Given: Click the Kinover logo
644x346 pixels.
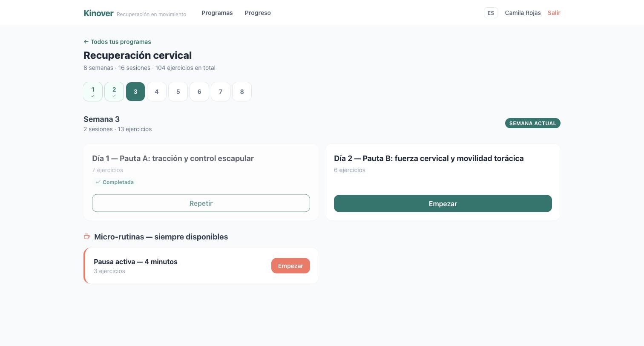Looking at the screenshot, I should tap(98, 13).
